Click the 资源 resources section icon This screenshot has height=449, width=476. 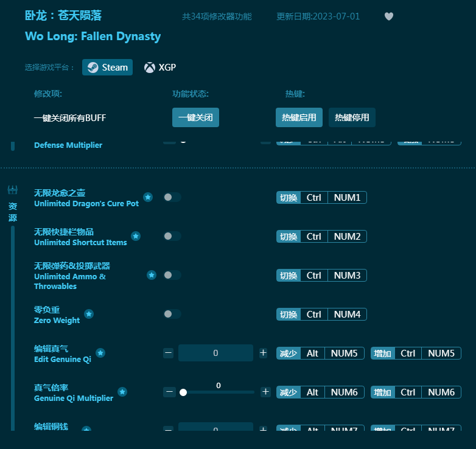point(12,190)
